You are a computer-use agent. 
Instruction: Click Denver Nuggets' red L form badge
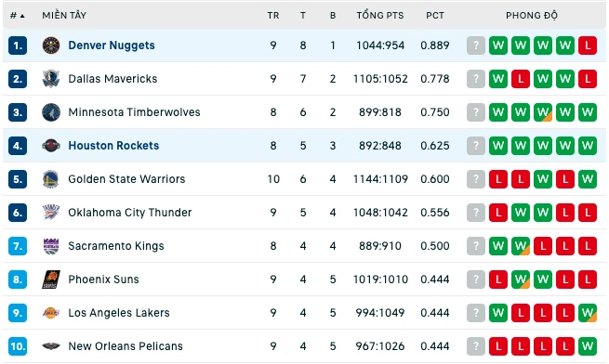(588, 45)
